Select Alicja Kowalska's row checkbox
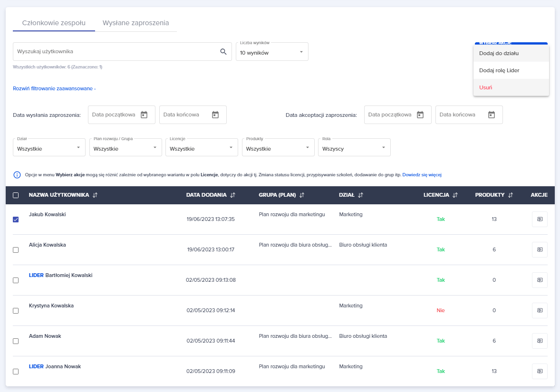560x392 pixels. [x=16, y=250]
